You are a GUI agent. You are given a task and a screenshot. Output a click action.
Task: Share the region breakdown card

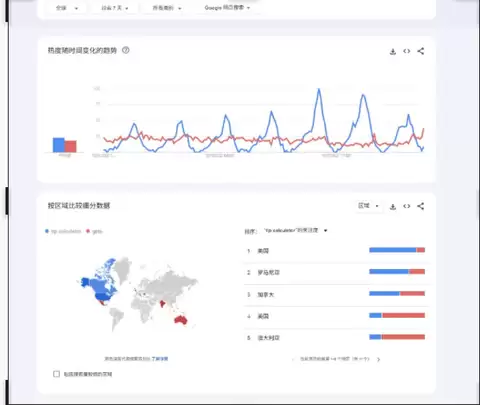pyautogui.click(x=421, y=206)
